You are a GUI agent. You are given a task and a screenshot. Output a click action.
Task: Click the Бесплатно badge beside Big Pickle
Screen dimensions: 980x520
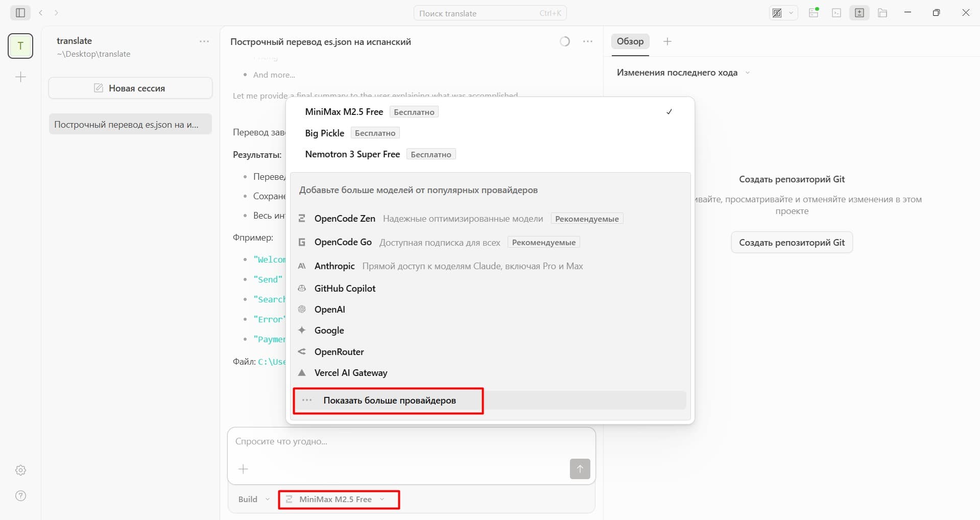[x=375, y=133]
